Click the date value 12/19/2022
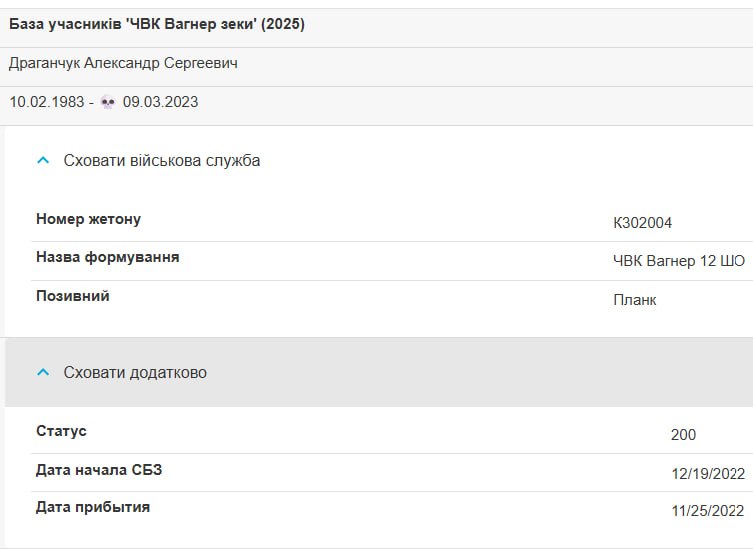 click(708, 474)
